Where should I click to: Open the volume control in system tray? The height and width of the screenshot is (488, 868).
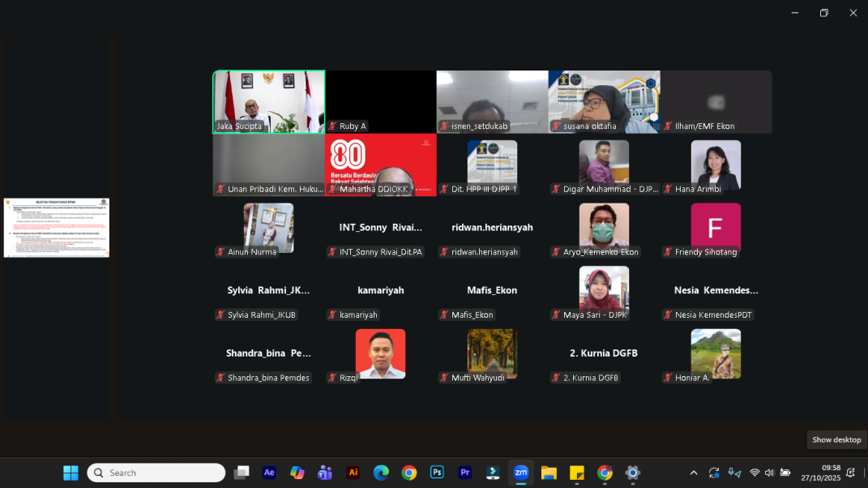(x=769, y=473)
